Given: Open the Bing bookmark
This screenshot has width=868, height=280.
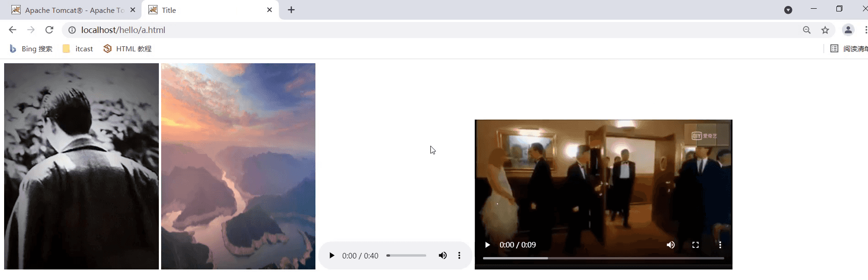Looking at the screenshot, I should [31, 49].
